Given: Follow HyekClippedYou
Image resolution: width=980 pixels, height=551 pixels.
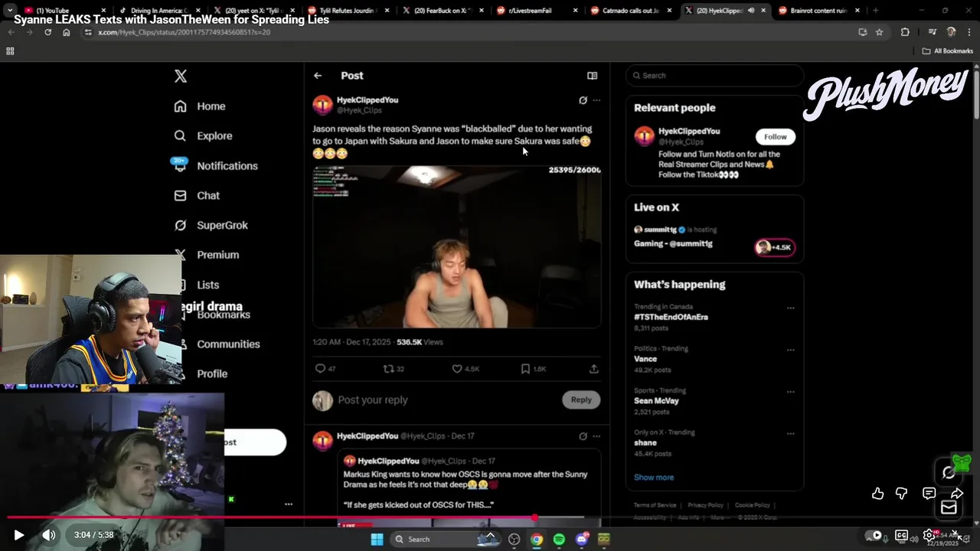Looking at the screenshot, I should coord(776,137).
